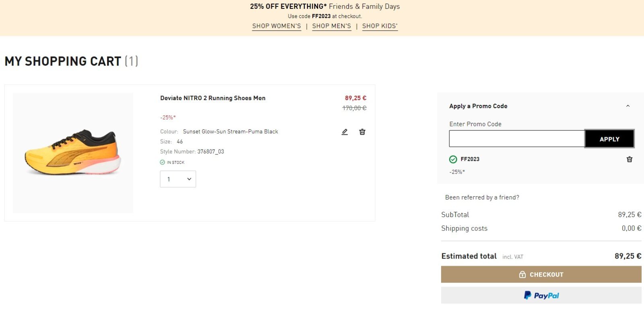
Task: Delete the applied FF2023 promo code
Action: click(x=630, y=159)
